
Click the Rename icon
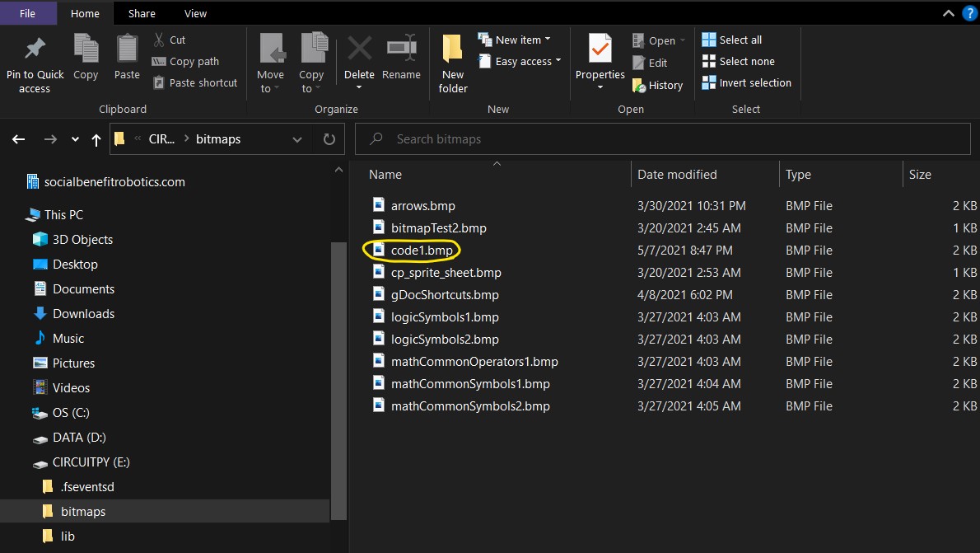click(402, 48)
